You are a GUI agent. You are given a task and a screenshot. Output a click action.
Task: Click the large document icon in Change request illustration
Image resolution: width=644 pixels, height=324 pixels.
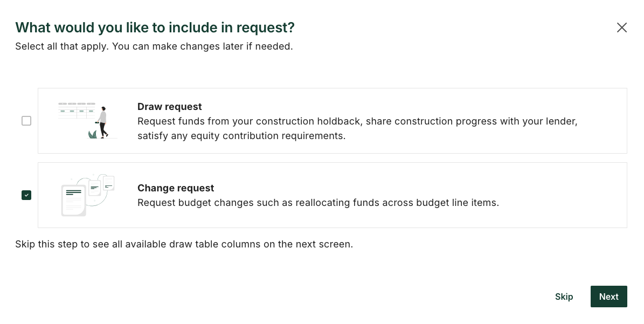(73, 199)
